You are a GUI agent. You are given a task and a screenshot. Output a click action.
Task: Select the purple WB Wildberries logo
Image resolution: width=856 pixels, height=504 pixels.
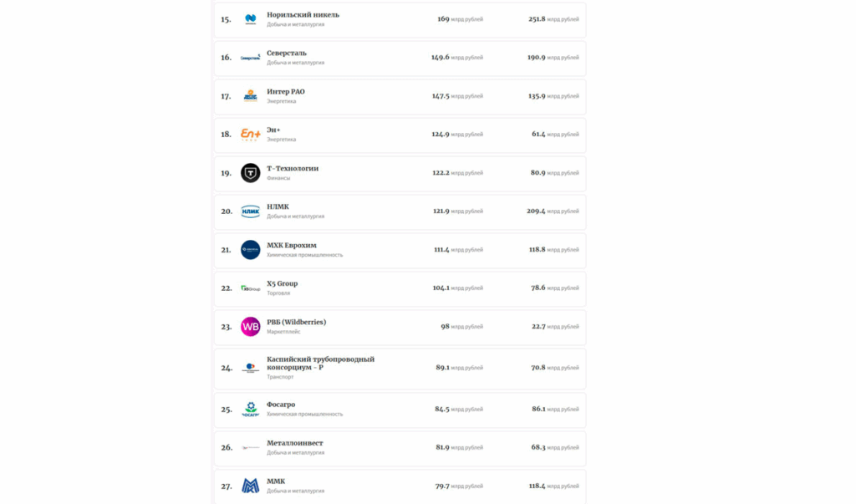coord(250,327)
